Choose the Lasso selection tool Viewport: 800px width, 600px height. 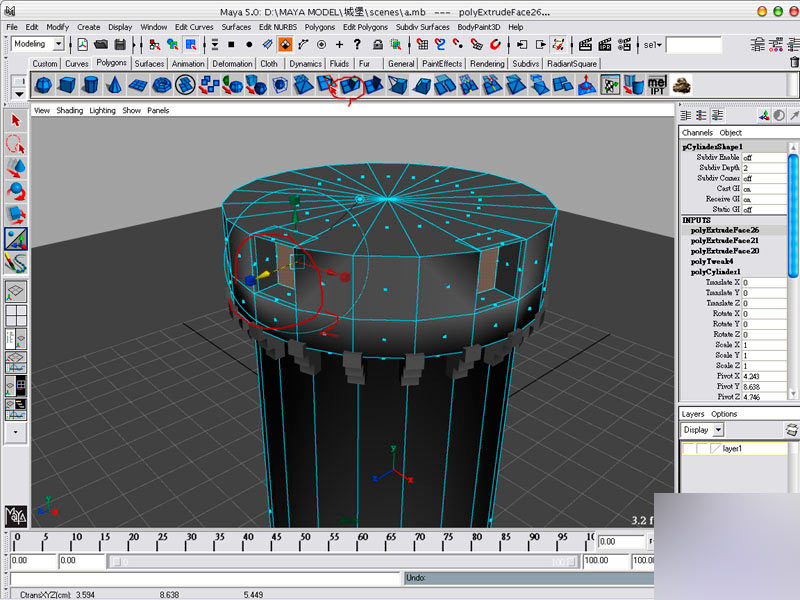pyautogui.click(x=16, y=144)
